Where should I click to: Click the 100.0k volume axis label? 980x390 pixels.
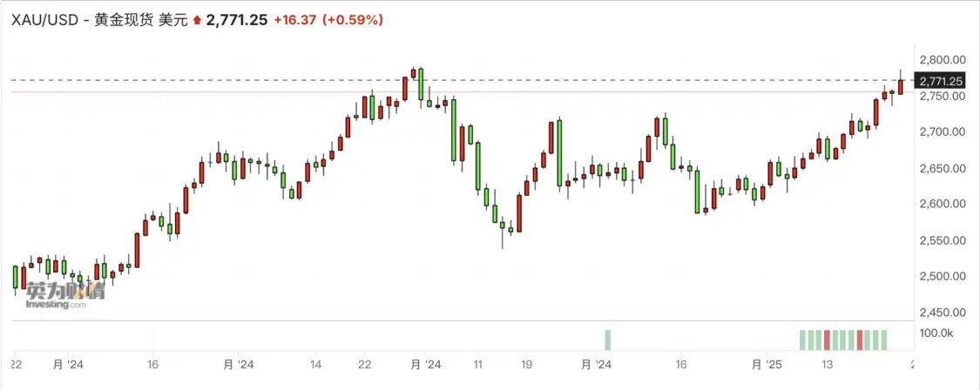pos(937,333)
